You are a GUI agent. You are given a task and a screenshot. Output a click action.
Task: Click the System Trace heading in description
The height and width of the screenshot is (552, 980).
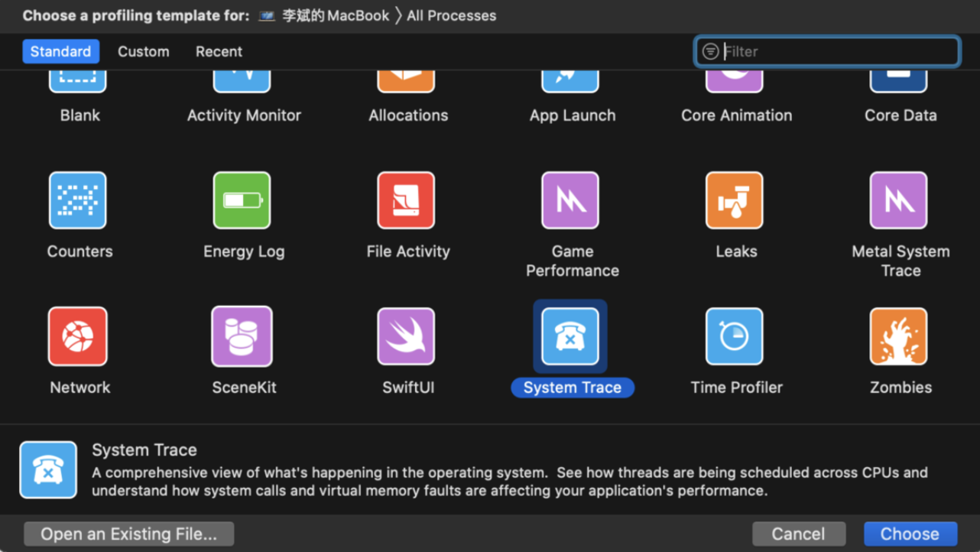[144, 450]
